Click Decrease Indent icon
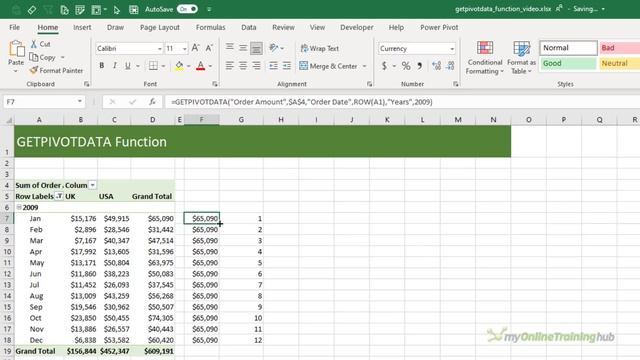Image resolution: width=640 pixels, height=360 pixels. point(273,66)
